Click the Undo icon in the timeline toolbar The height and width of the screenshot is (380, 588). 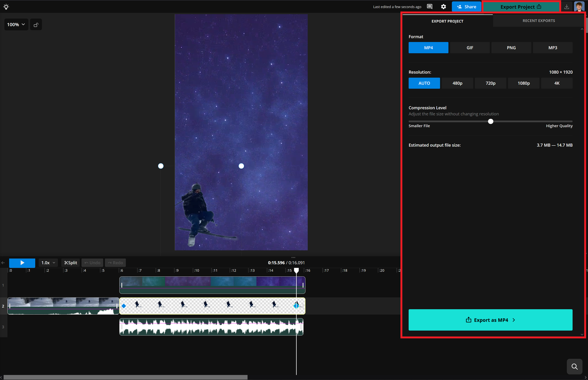coord(92,262)
